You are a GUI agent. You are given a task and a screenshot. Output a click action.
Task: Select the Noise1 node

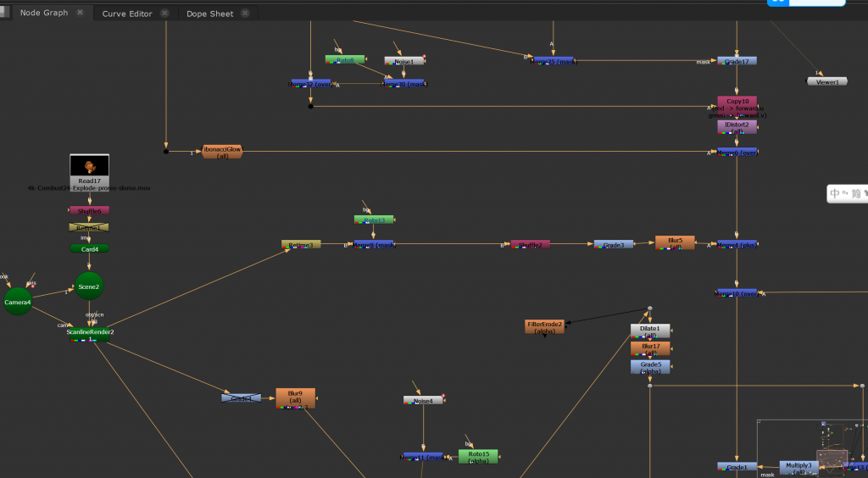pos(404,61)
